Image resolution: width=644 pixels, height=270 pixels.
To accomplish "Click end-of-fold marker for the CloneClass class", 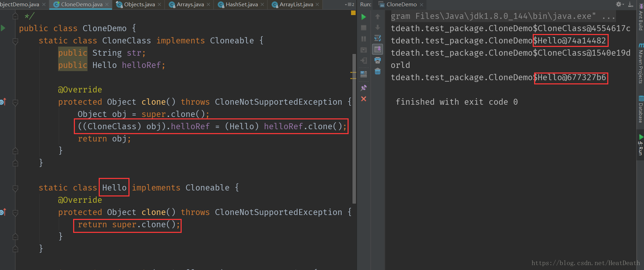I will 15,163.
